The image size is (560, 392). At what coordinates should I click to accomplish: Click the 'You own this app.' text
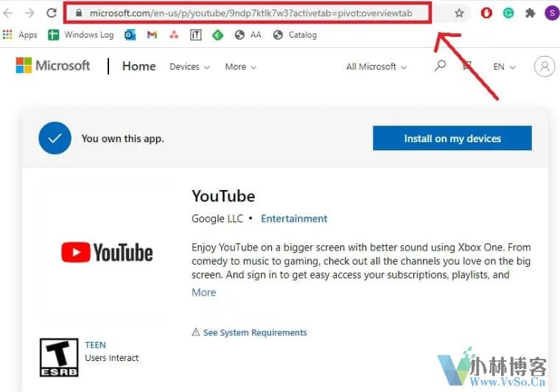(122, 139)
